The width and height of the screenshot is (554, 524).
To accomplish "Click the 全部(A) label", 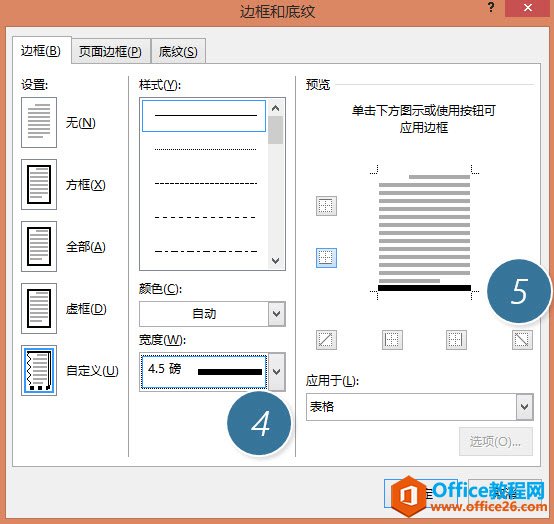I will 86,247.
